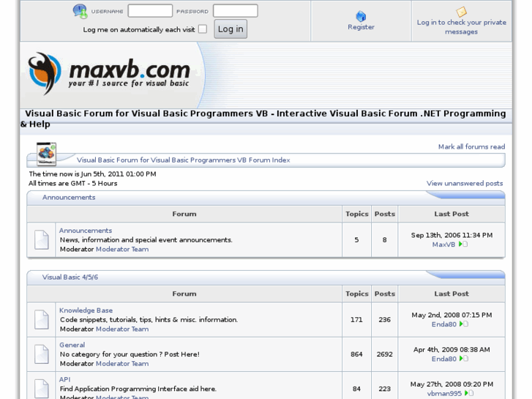Click the Password input field

pos(235,11)
